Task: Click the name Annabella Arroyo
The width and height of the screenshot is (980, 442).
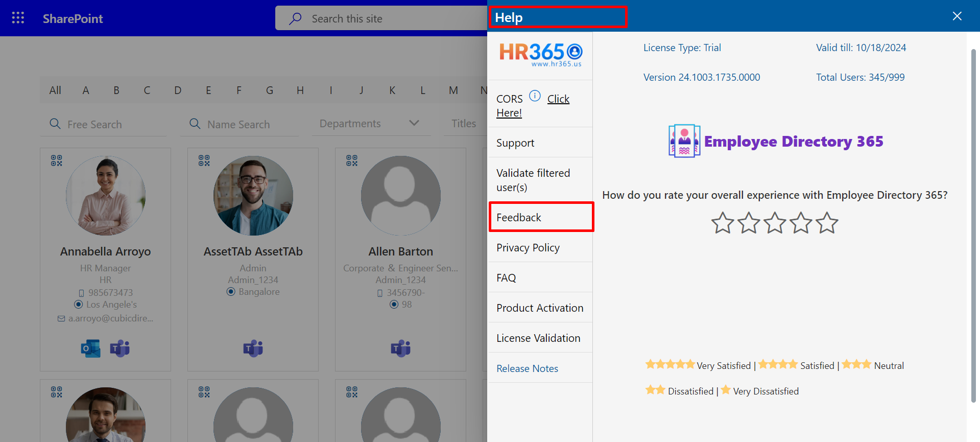Action: [x=106, y=251]
